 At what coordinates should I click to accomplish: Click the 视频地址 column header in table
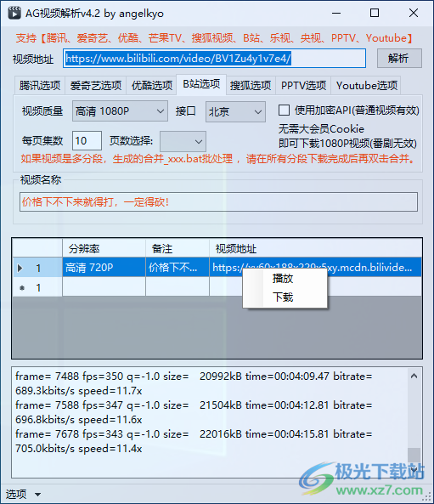315,248
